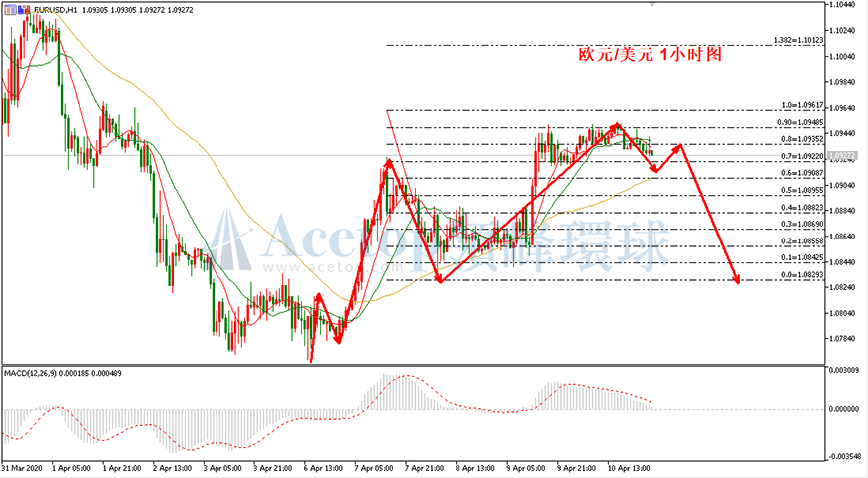Select the EURUSD,H1 symbol label
This screenshot has height=478, width=868.
(x=54, y=10)
